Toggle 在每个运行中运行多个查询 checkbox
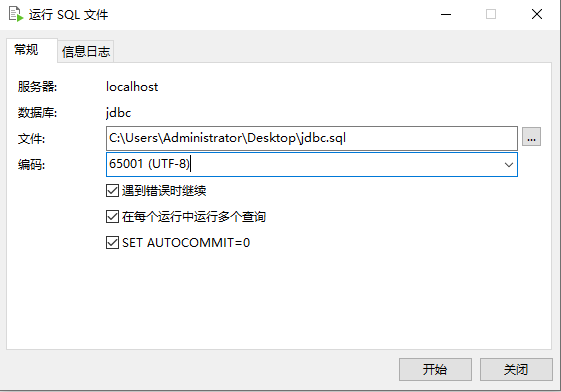This screenshot has height=392, width=561. pos(112,217)
